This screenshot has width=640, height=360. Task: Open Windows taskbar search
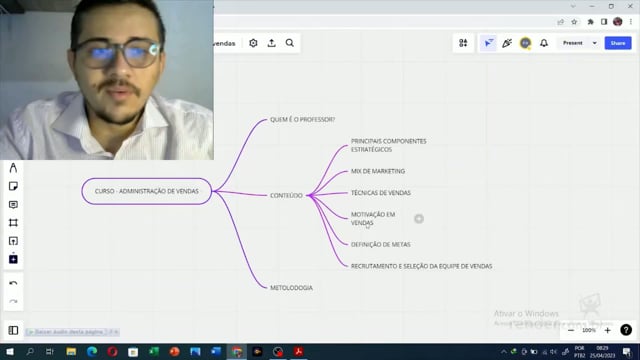[30, 351]
